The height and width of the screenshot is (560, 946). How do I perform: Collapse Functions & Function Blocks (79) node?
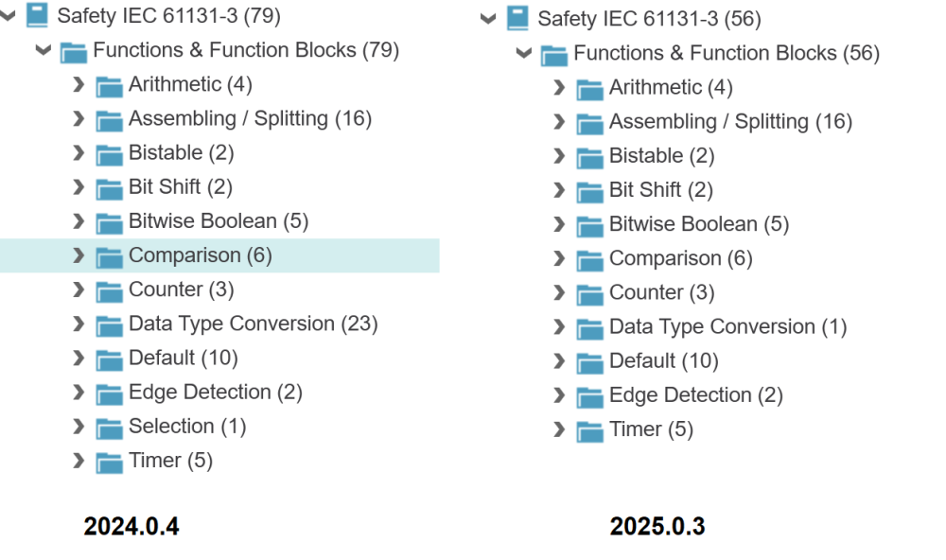(x=44, y=50)
